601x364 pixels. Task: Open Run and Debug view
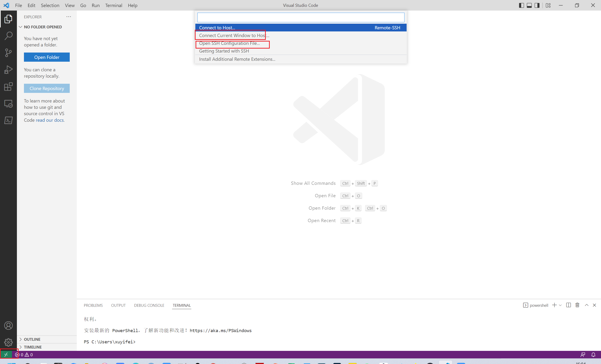click(x=8, y=70)
